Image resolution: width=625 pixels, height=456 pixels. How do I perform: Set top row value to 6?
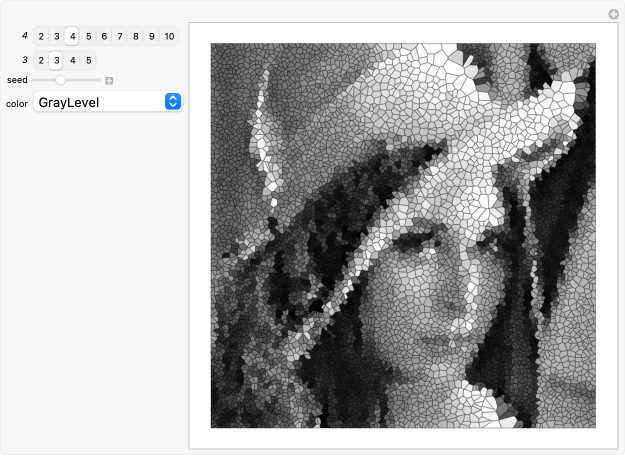point(104,37)
